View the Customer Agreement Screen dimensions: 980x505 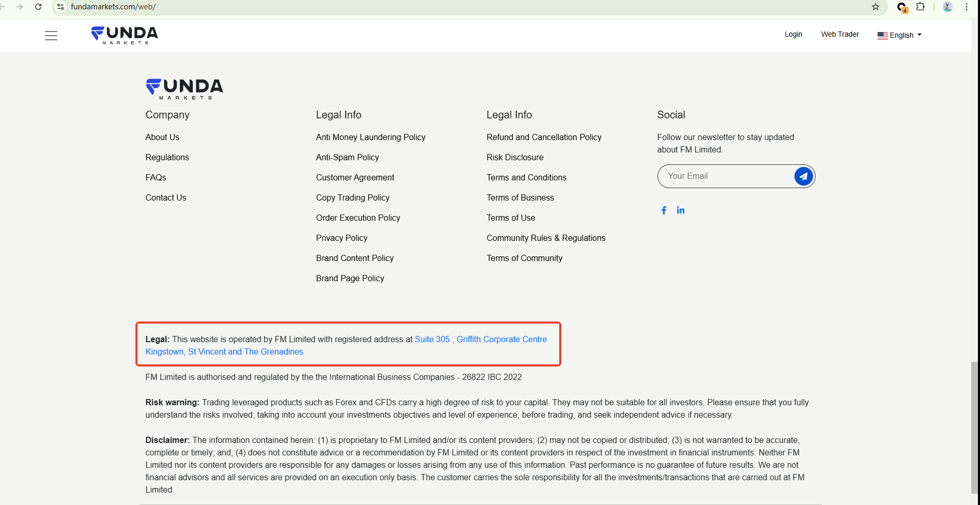355,177
